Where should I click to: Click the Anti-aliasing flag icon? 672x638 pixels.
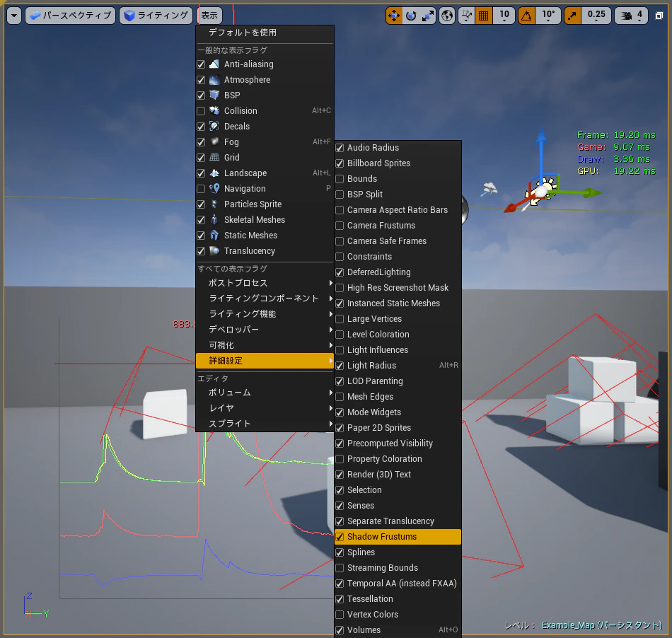(214, 64)
